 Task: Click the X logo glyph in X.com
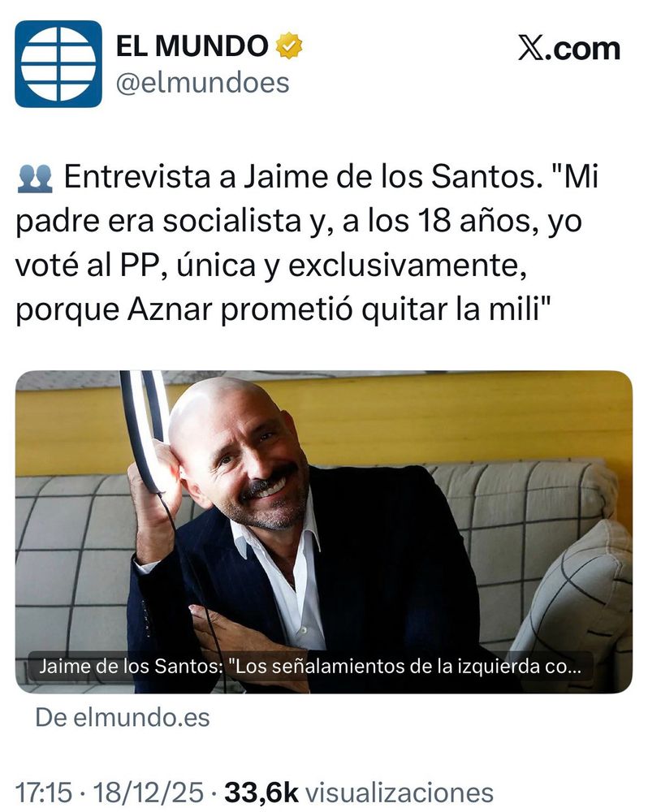531,50
